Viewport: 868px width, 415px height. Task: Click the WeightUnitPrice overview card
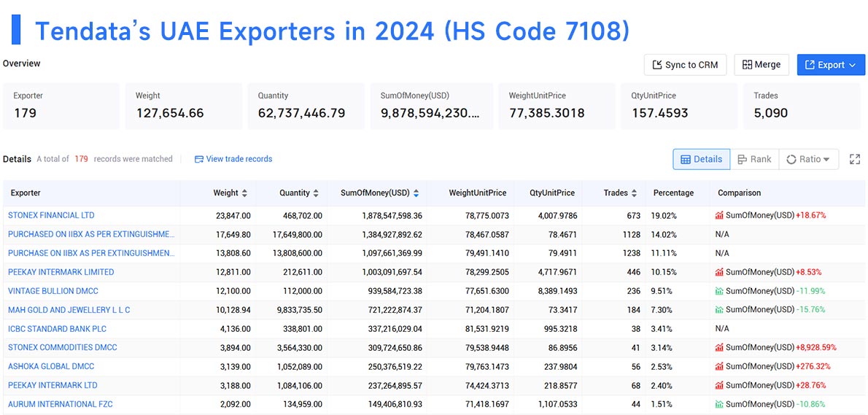[557, 106]
